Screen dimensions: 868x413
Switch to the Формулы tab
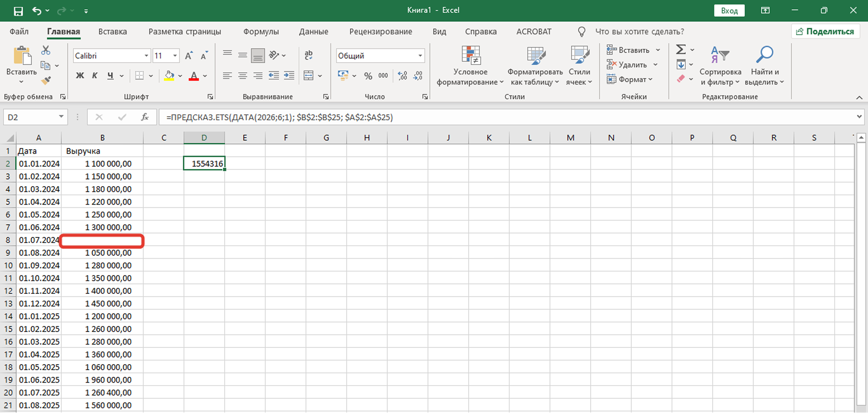tap(261, 32)
